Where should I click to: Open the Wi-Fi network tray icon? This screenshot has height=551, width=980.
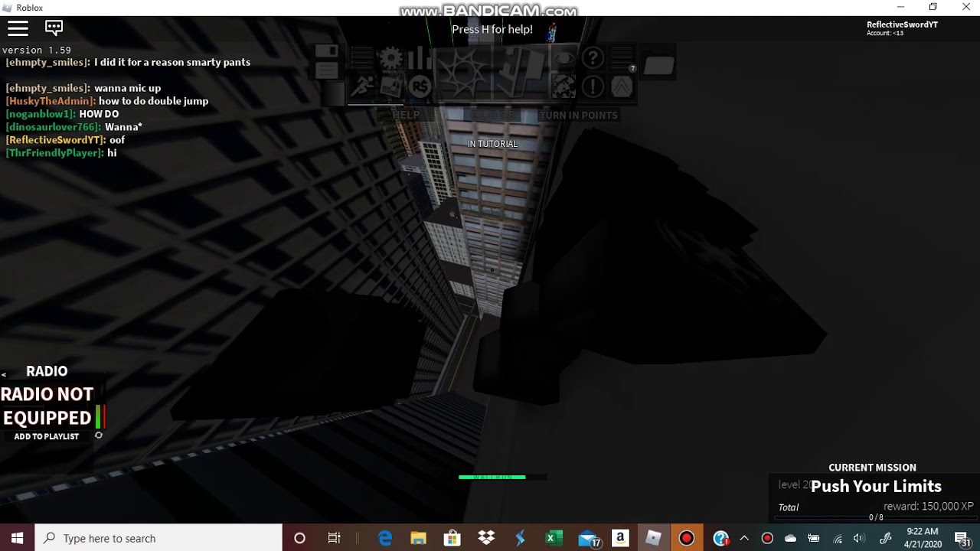[x=838, y=538]
